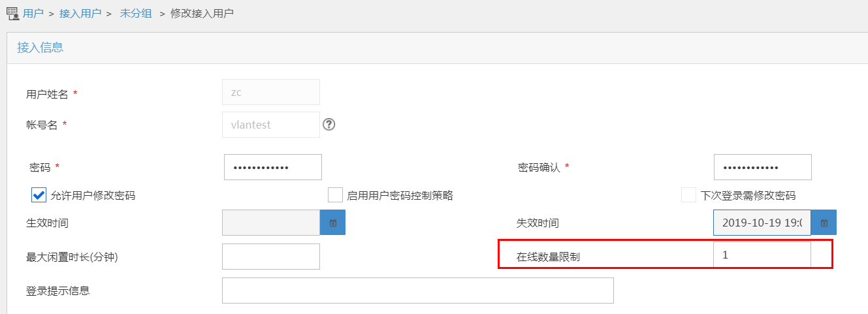Image resolution: width=868 pixels, height=314 pixels.
Task: Uncheck 允许用户修改密码 checkbox
Action: pyautogui.click(x=39, y=195)
